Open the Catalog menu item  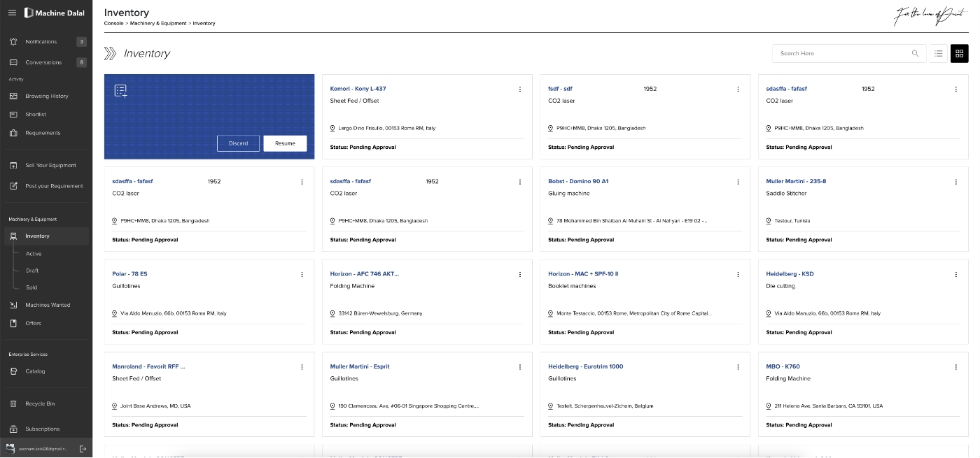(x=35, y=371)
